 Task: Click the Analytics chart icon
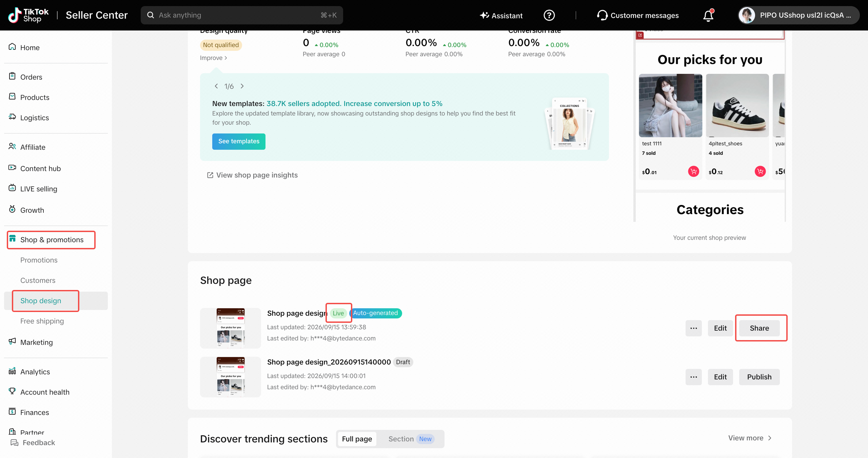pyautogui.click(x=12, y=371)
